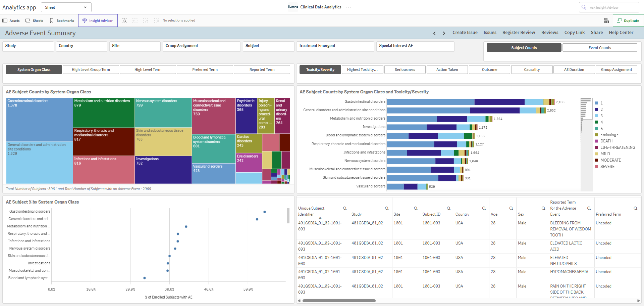644x306 pixels.
Task: Click the MILD legend color swatch
Action: coord(597,154)
